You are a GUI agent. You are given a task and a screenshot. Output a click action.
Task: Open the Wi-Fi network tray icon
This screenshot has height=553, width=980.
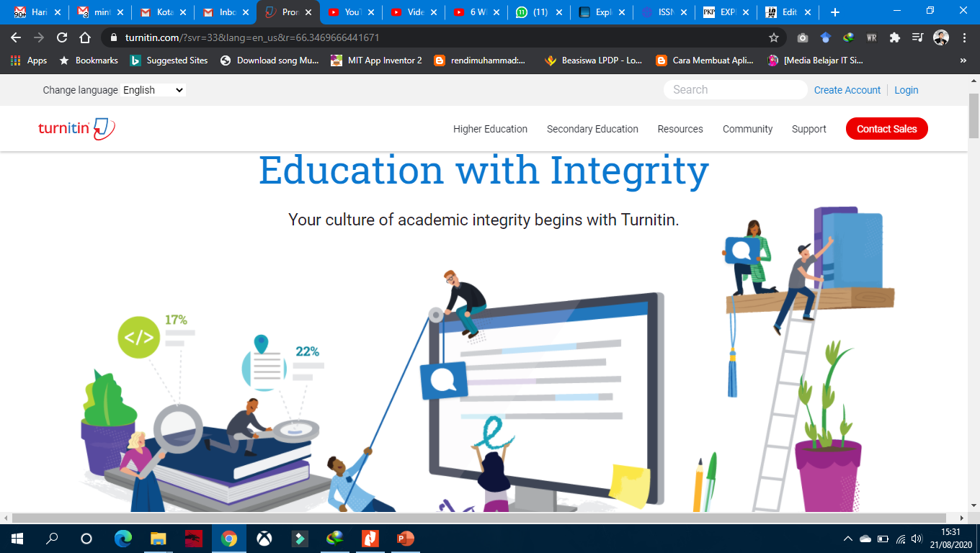(x=901, y=539)
